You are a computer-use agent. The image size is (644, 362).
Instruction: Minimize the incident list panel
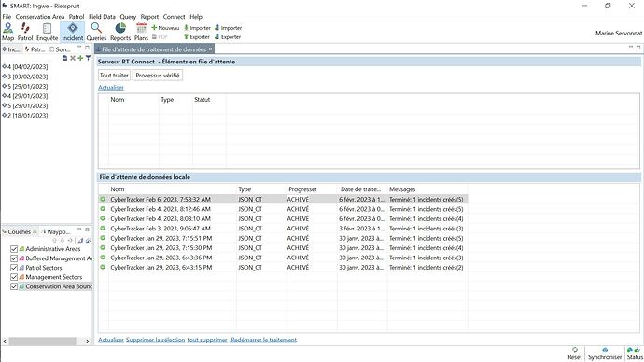[79, 48]
